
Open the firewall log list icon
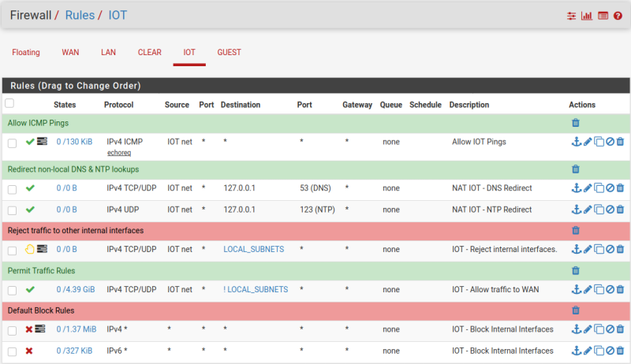click(603, 16)
